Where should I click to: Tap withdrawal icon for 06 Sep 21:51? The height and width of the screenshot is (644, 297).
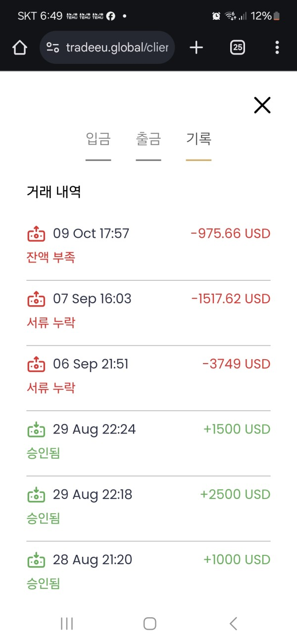36,365
